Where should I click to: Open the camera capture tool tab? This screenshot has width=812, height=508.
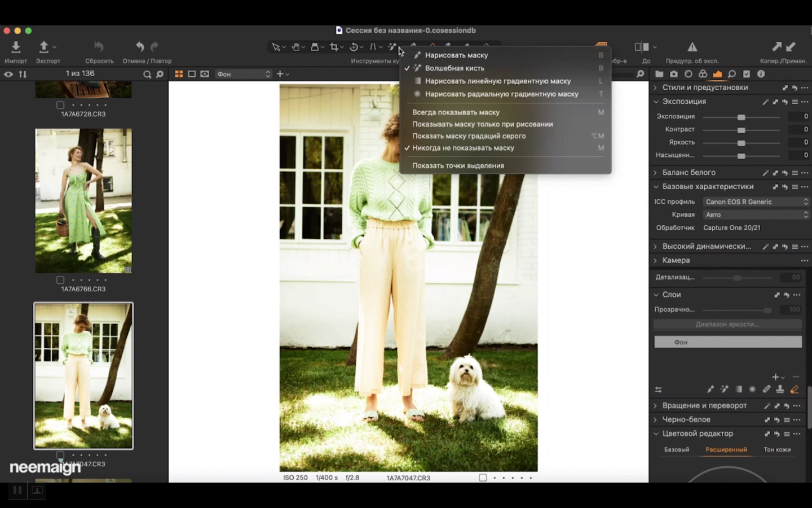point(673,74)
